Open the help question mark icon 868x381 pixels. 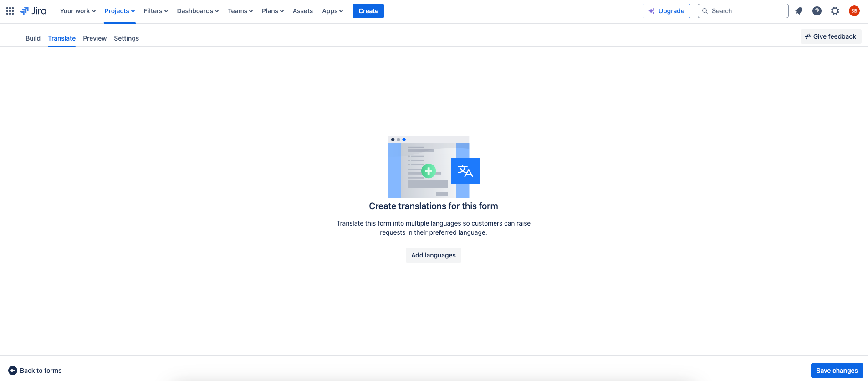[817, 11]
